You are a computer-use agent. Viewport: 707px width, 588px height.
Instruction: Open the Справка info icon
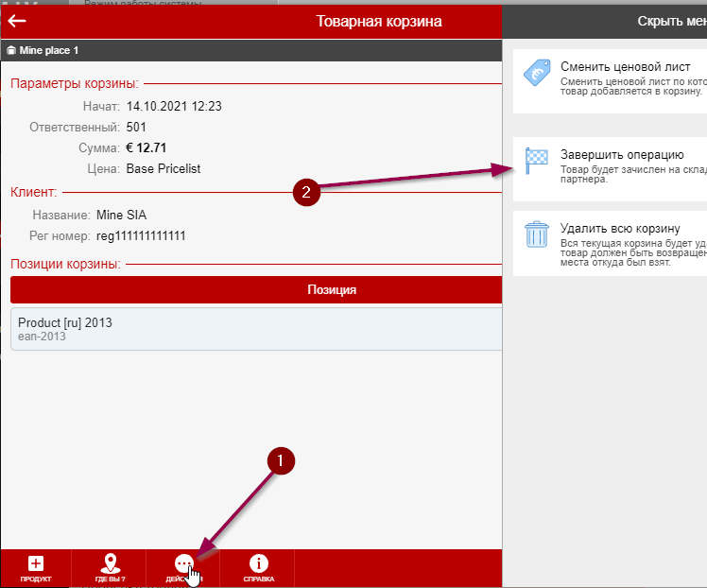coord(258,564)
